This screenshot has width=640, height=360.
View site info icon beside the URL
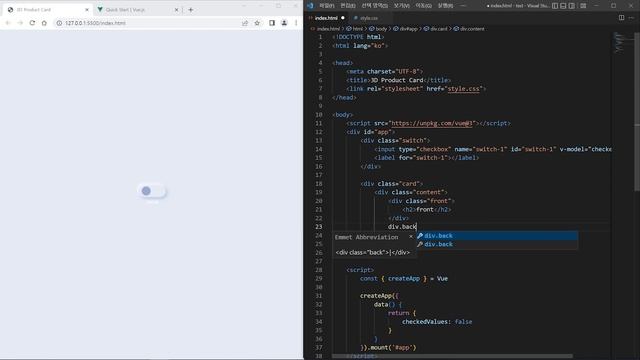pyautogui.click(x=59, y=23)
